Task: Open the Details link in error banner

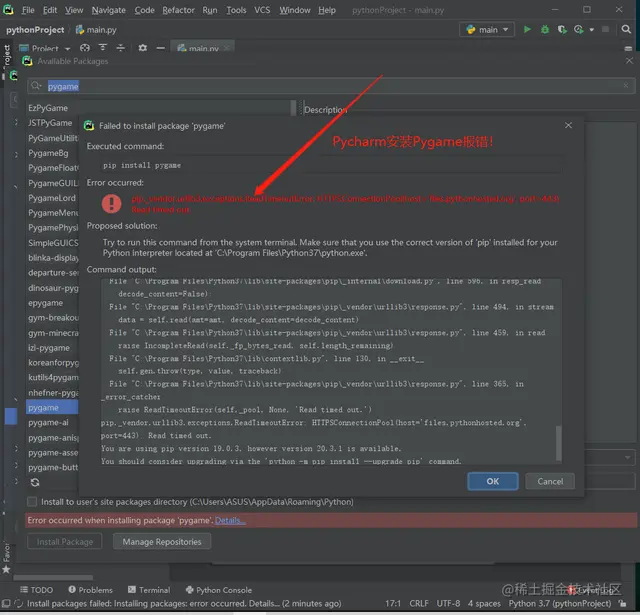Action: [230, 520]
